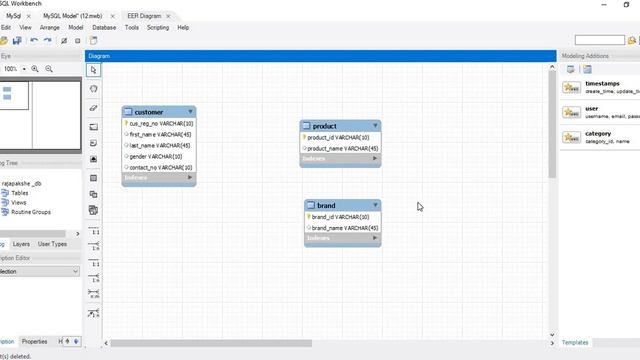Screen dimensions: 640x360
Task: Choose 1:n non-identifying relationship tool
Action: pyautogui.click(x=94, y=246)
